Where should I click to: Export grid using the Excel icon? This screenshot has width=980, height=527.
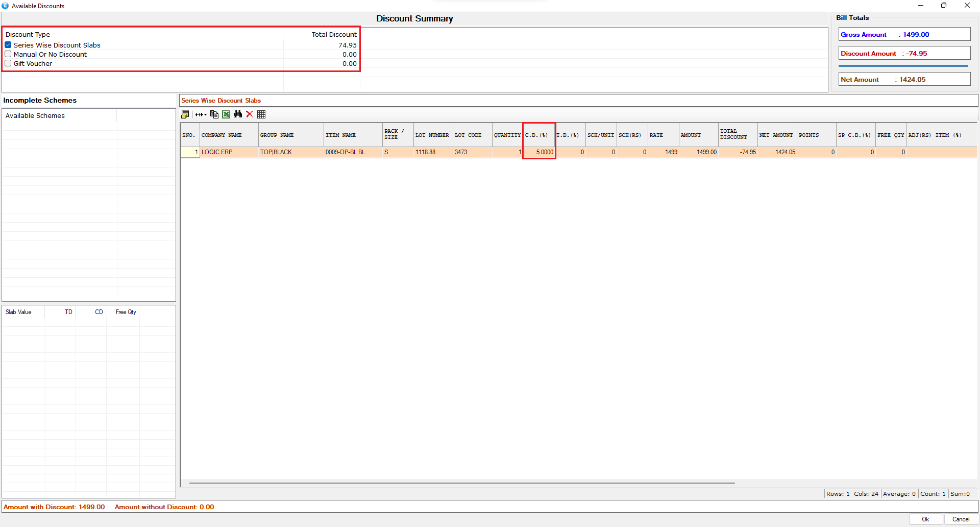(226, 114)
